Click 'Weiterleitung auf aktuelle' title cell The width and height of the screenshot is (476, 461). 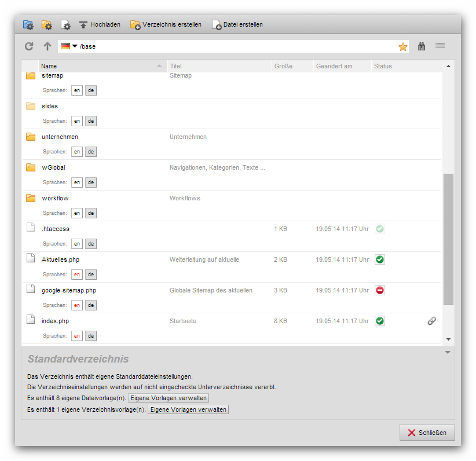[204, 259]
